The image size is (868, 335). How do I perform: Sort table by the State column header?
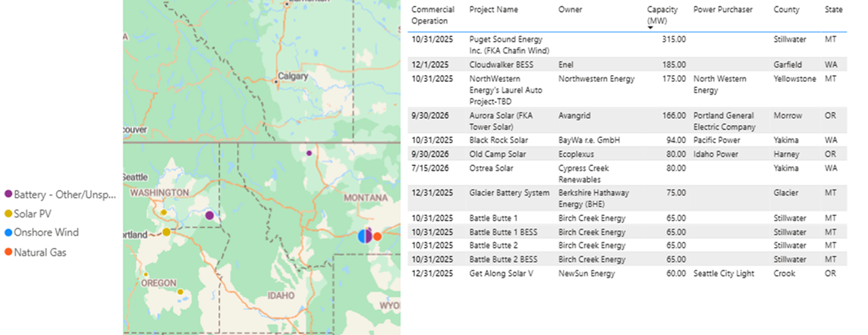[x=833, y=10]
